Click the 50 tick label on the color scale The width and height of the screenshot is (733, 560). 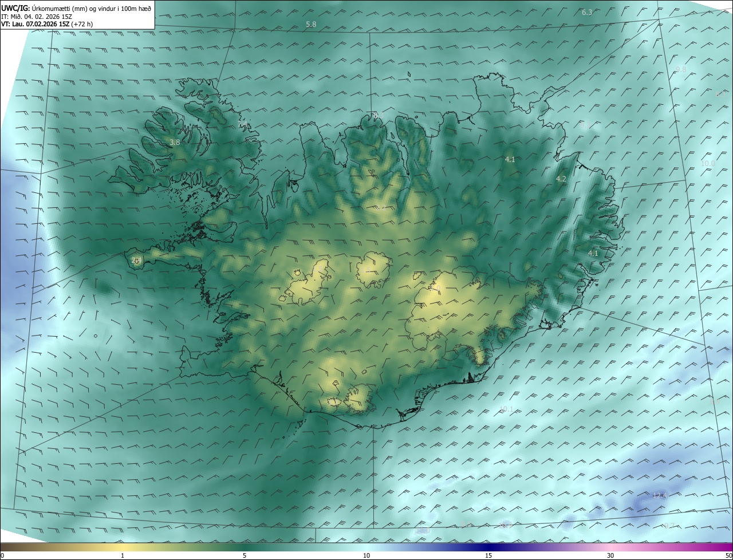(x=728, y=555)
